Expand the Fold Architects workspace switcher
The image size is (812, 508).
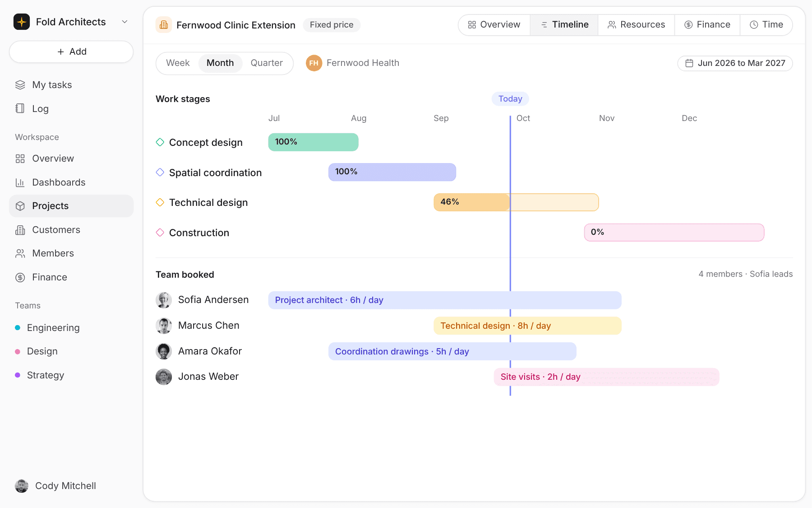click(125, 22)
